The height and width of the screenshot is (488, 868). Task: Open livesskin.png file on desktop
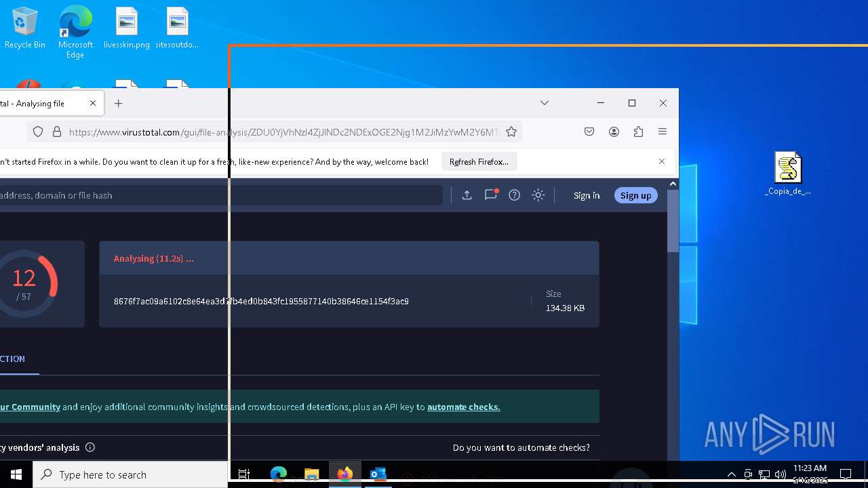tap(126, 28)
